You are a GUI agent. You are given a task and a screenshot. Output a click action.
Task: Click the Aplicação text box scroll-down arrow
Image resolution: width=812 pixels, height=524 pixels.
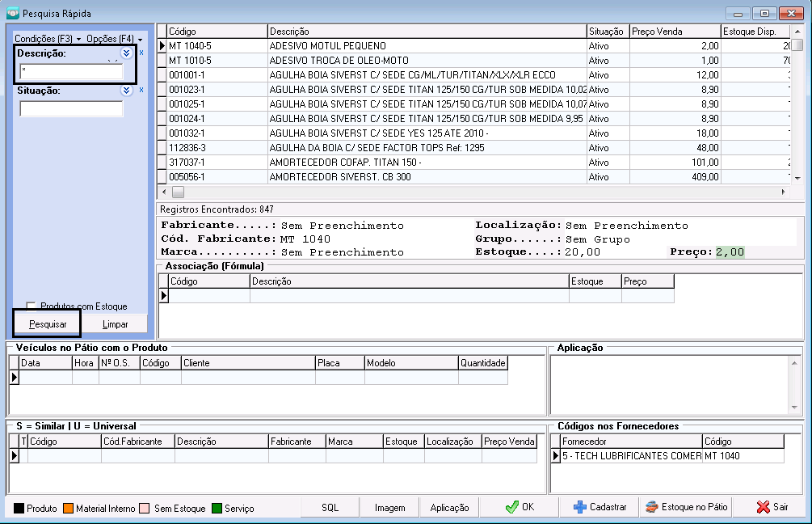point(794,408)
